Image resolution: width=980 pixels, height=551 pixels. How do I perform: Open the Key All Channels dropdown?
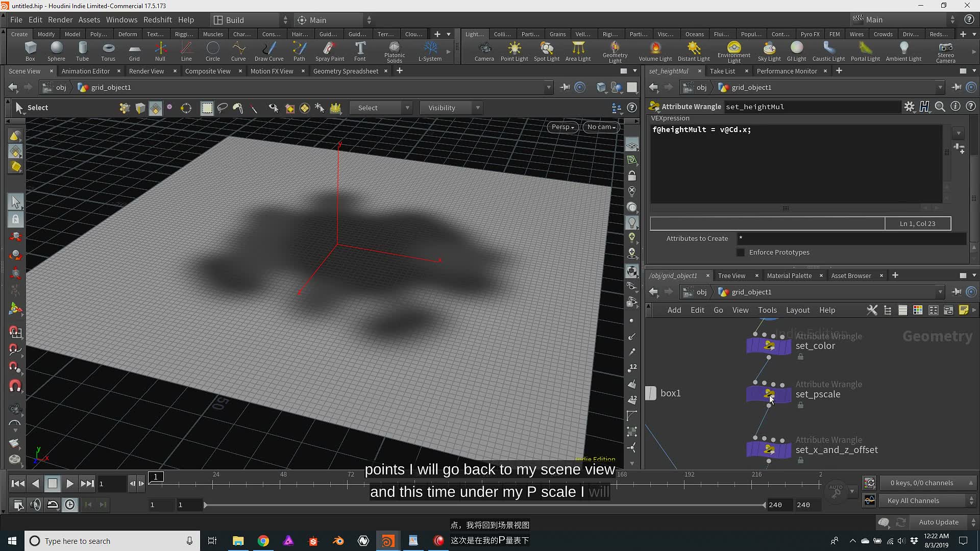click(926, 500)
